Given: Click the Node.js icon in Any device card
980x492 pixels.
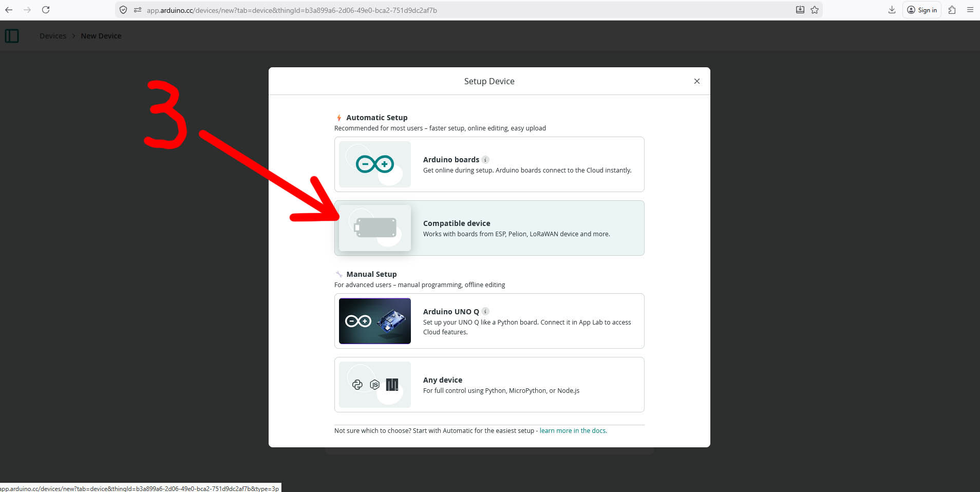Looking at the screenshot, I should click(375, 385).
